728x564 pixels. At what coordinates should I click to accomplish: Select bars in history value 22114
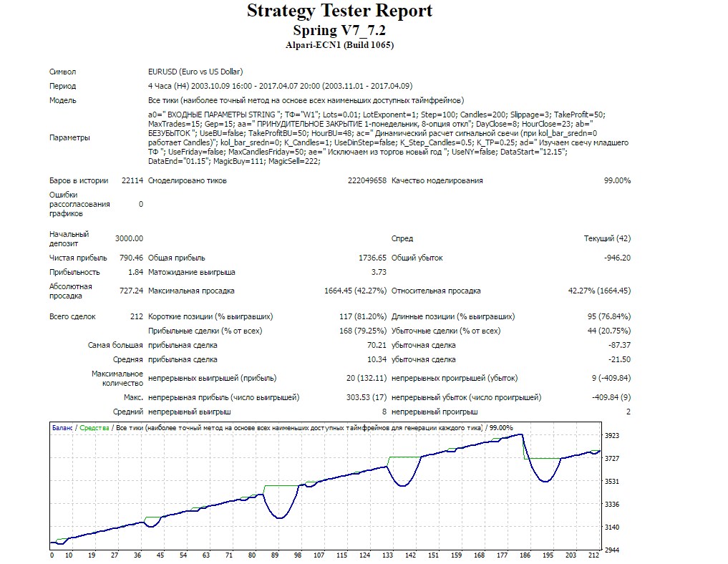coord(132,180)
